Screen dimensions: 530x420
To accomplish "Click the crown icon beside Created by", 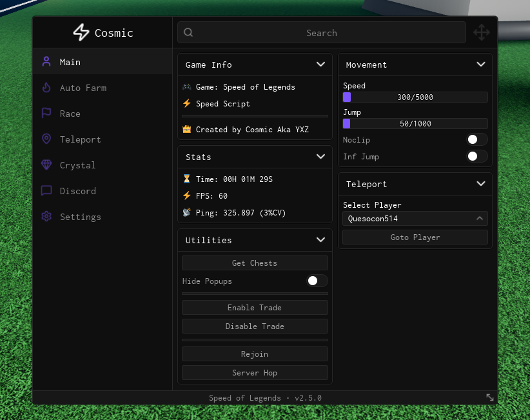I will coord(186,129).
